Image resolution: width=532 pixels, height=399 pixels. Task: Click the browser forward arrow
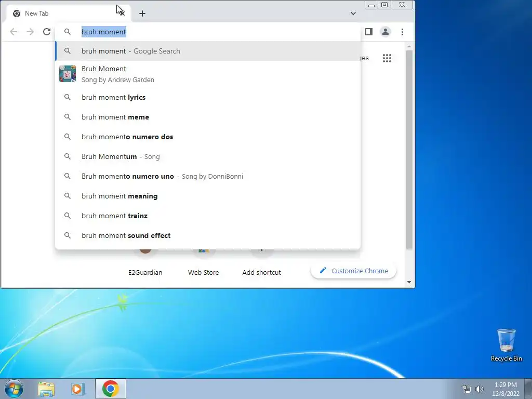(30, 32)
